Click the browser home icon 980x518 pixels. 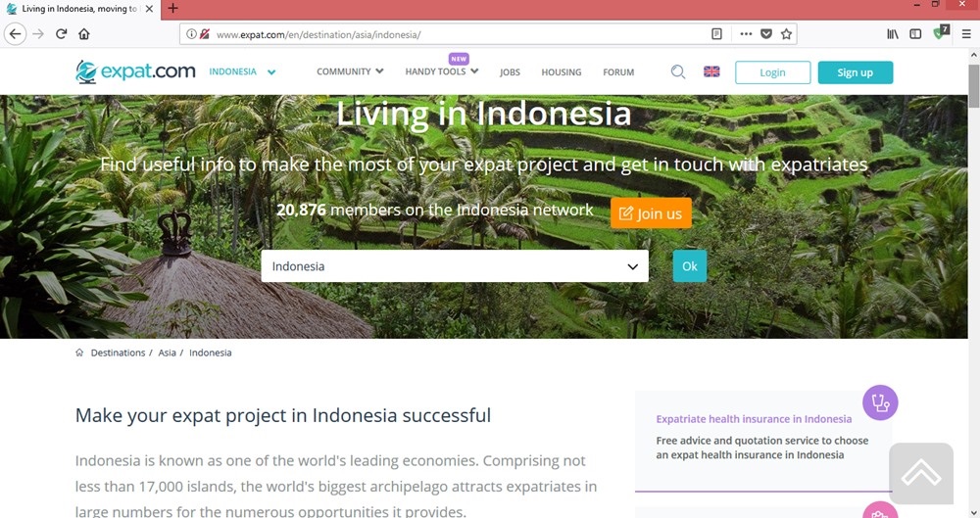(x=84, y=33)
